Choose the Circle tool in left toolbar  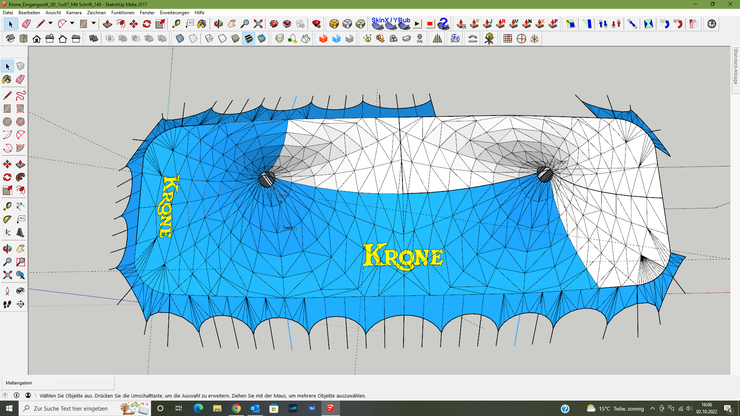coord(7,122)
